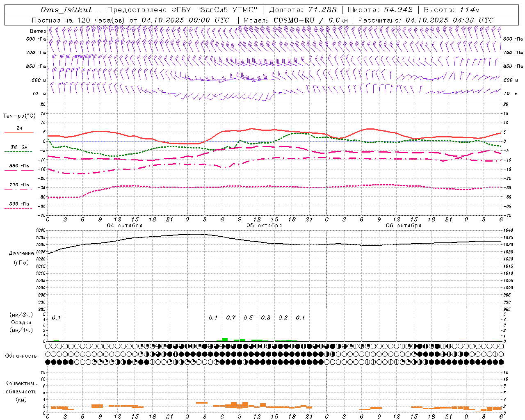Select the 05 октября date label

264,226
